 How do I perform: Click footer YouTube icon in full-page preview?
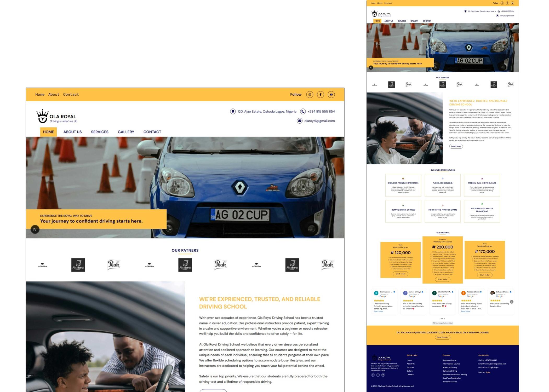coord(383,375)
